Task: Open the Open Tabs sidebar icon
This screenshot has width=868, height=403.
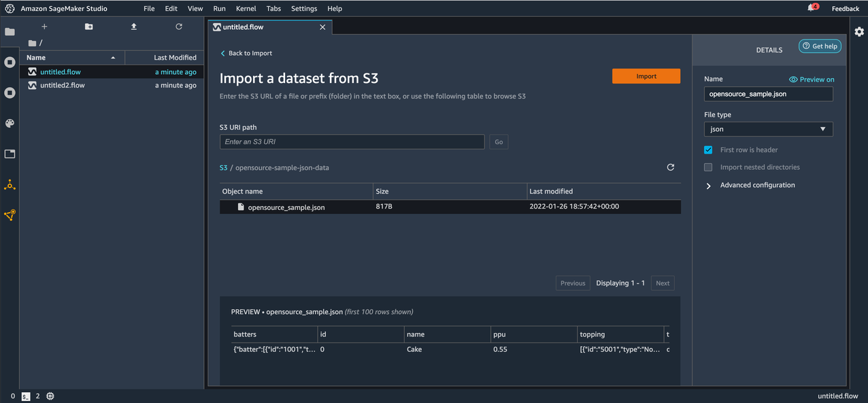Action: (10, 154)
